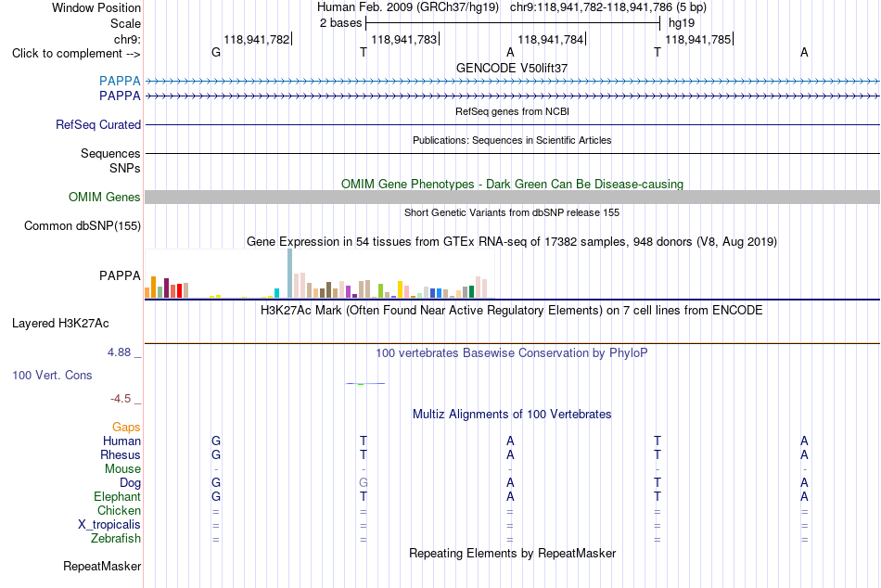Click the Layered H3K27Ac track label
Image resolution: width=881 pixels, height=588 pixels.
pyautogui.click(x=60, y=324)
